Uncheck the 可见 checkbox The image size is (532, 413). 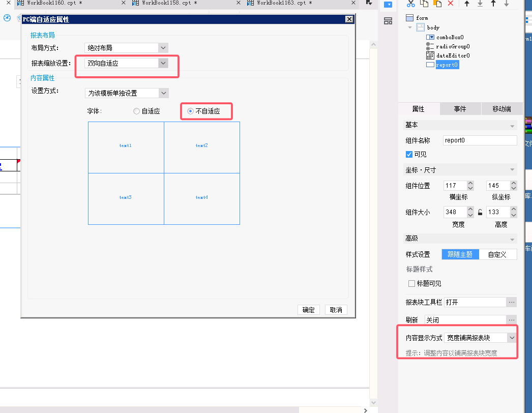409,155
